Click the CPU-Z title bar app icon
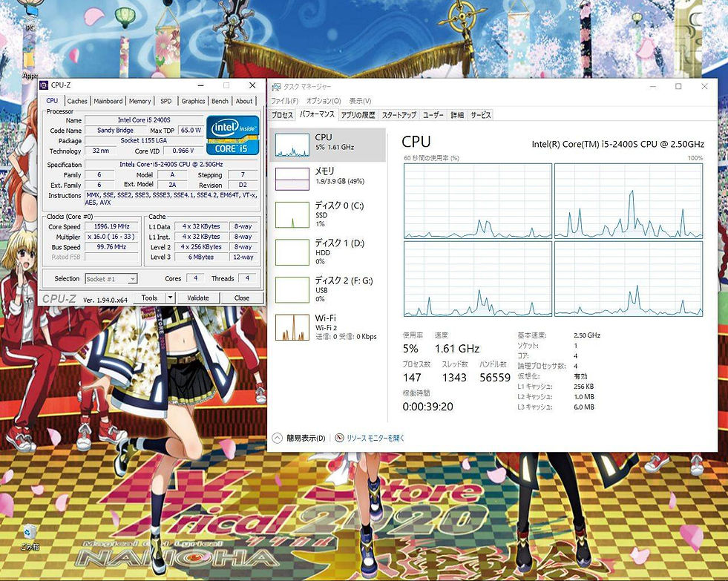 click(x=44, y=85)
